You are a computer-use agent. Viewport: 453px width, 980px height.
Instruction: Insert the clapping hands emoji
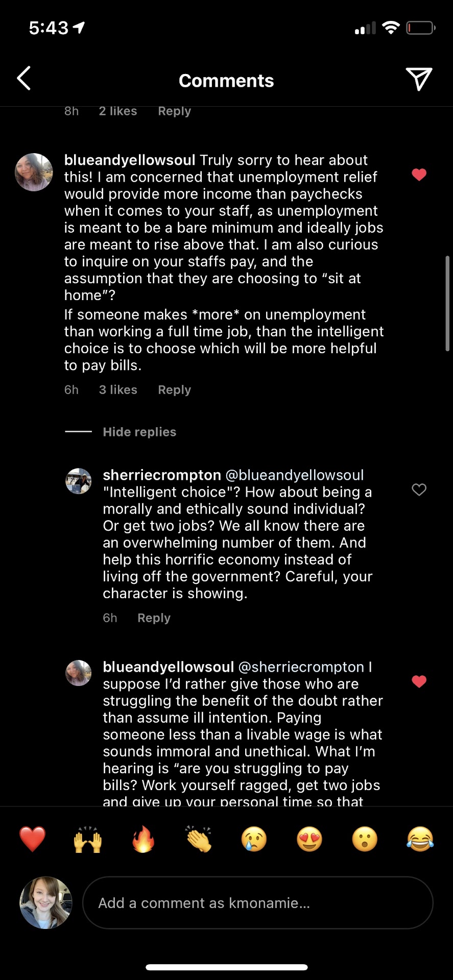click(199, 839)
